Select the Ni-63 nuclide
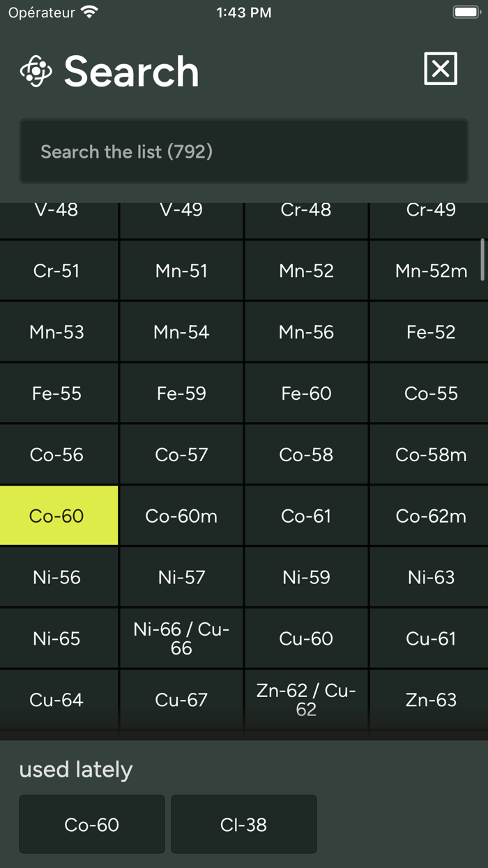The height and width of the screenshot is (868, 488). click(x=430, y=576)
